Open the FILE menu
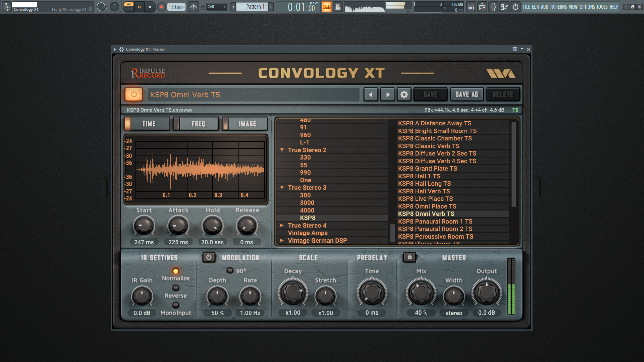Image resolution: width=644 pixels, height=362 pixels. tap(527, 7)
